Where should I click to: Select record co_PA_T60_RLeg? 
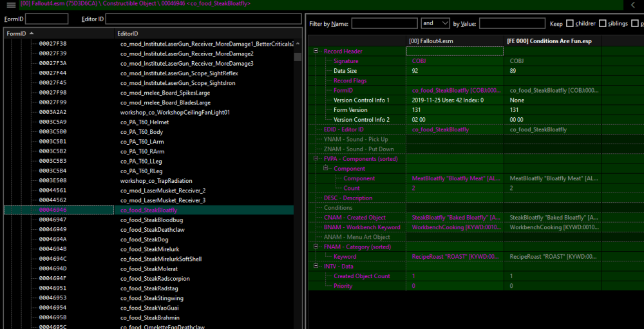pyautogui.click(x=142, y=171)
